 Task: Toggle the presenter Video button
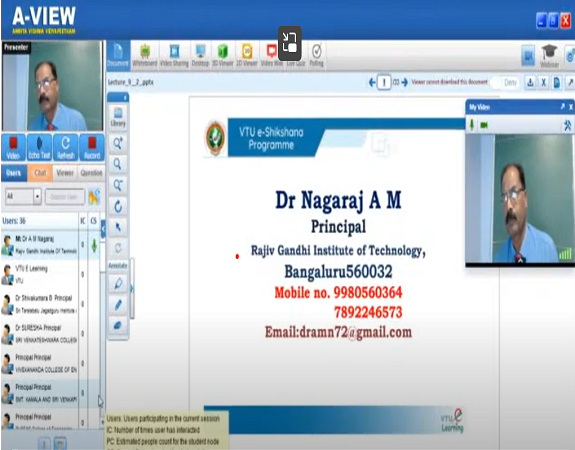tap(13, 147)
